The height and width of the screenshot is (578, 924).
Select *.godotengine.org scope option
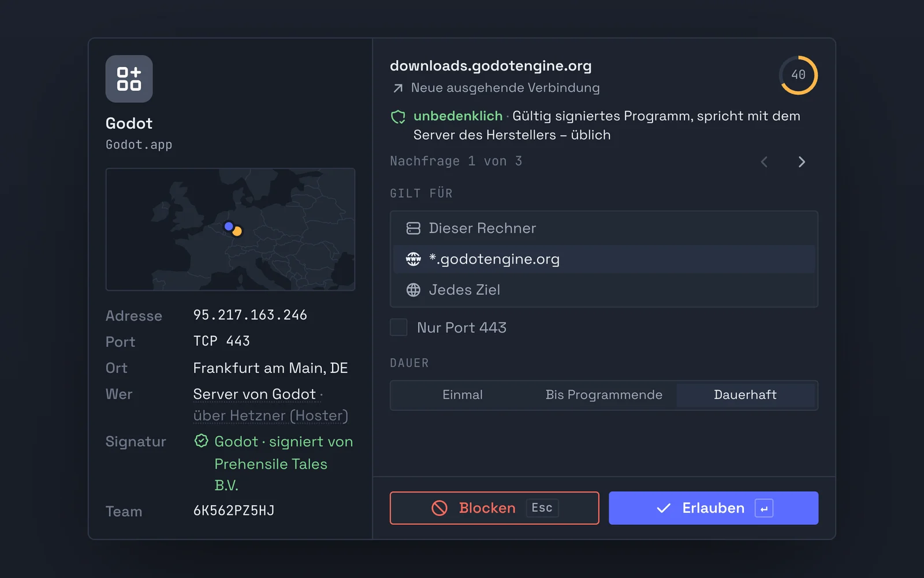click(604, 259)
